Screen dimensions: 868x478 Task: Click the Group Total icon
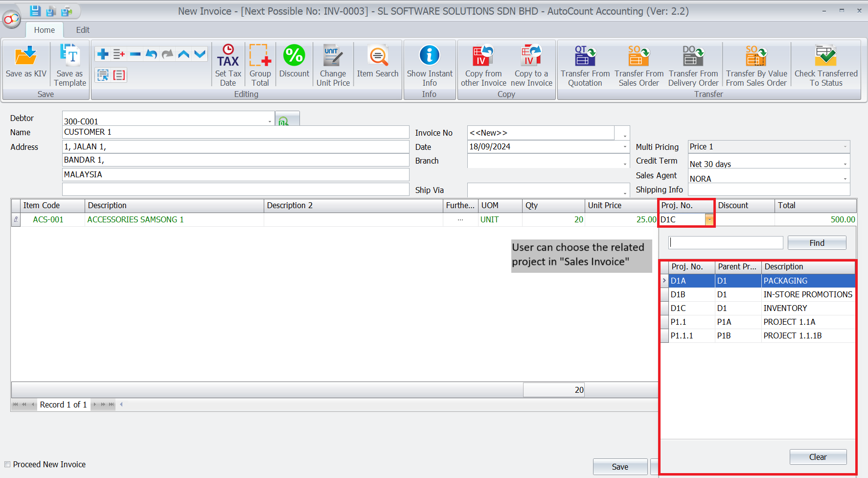(260, 56)
